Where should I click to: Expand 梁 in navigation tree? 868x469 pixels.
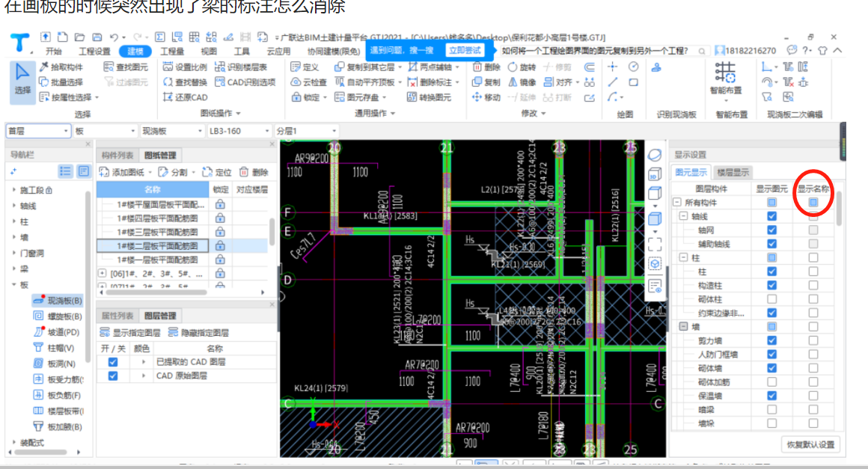[13, 269]
